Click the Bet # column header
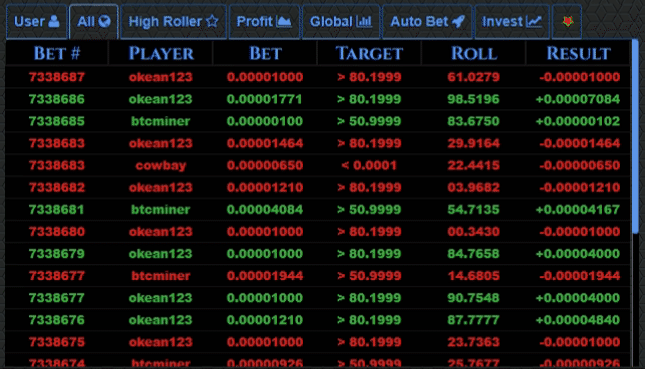645x369 pixels. (x=57, y=53)
